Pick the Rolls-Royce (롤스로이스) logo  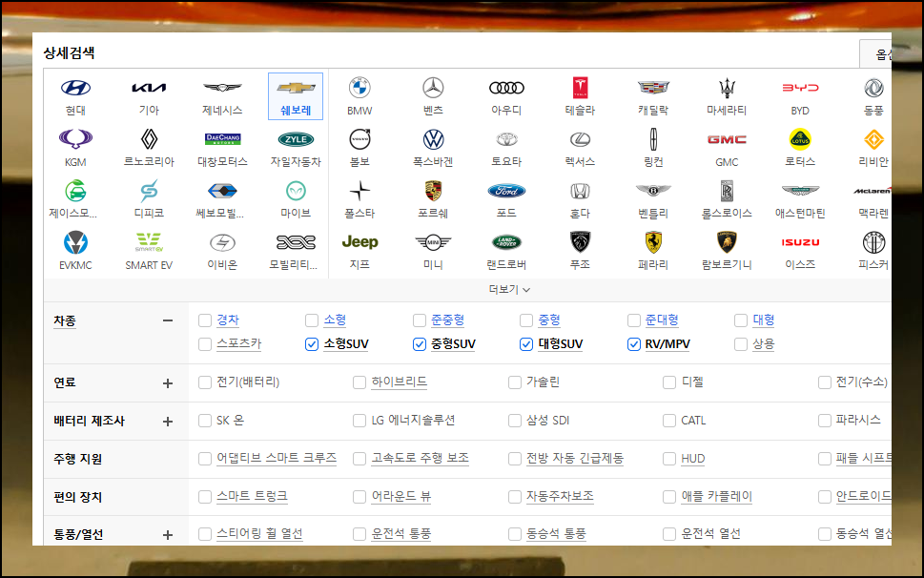(727, 191)
